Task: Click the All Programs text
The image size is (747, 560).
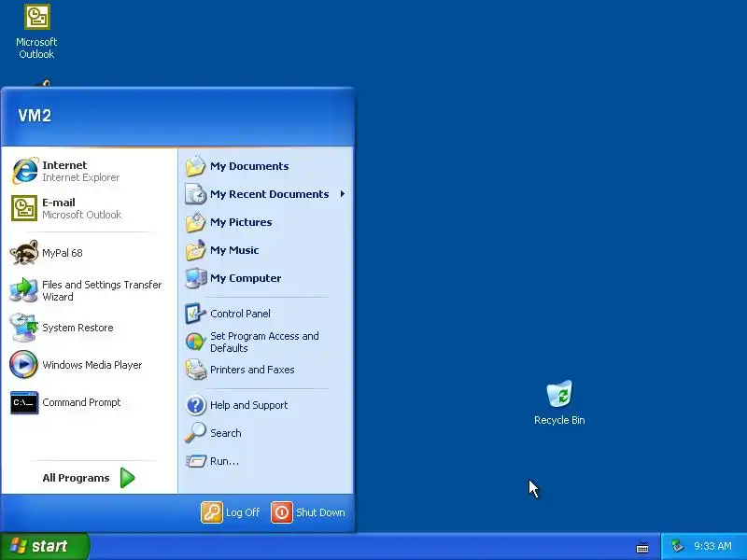Action: 76,478
